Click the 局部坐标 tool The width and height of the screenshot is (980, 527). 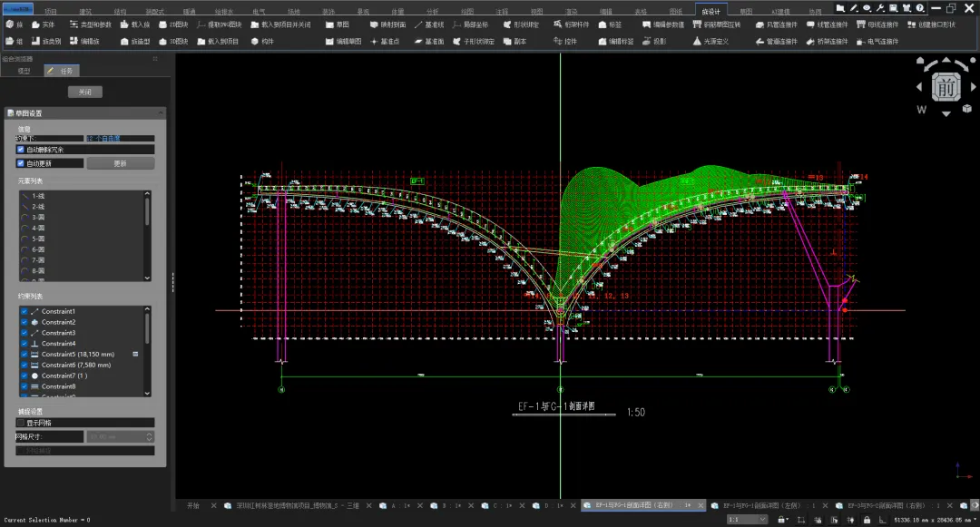coord(471,24)
